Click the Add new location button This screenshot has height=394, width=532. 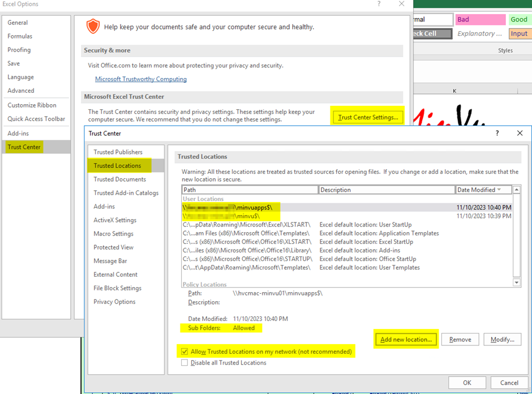[x=405, y=339]
